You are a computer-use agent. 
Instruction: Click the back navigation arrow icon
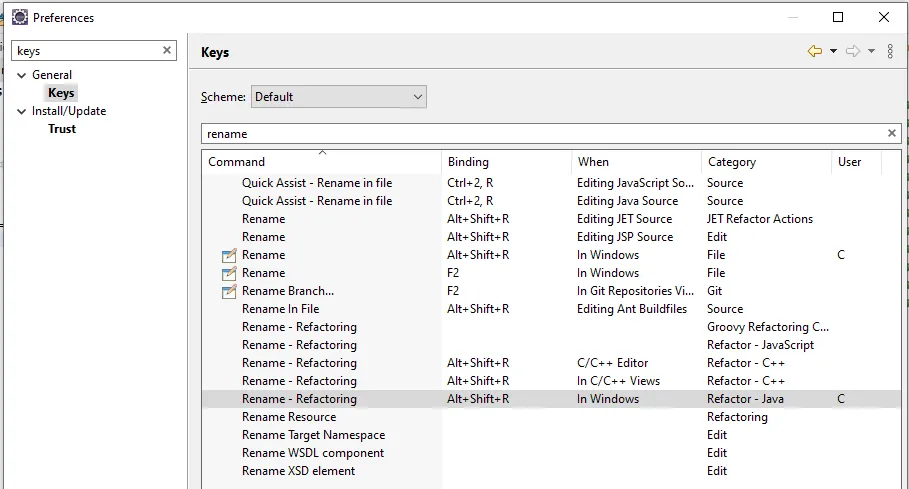[x=815, y=51]
